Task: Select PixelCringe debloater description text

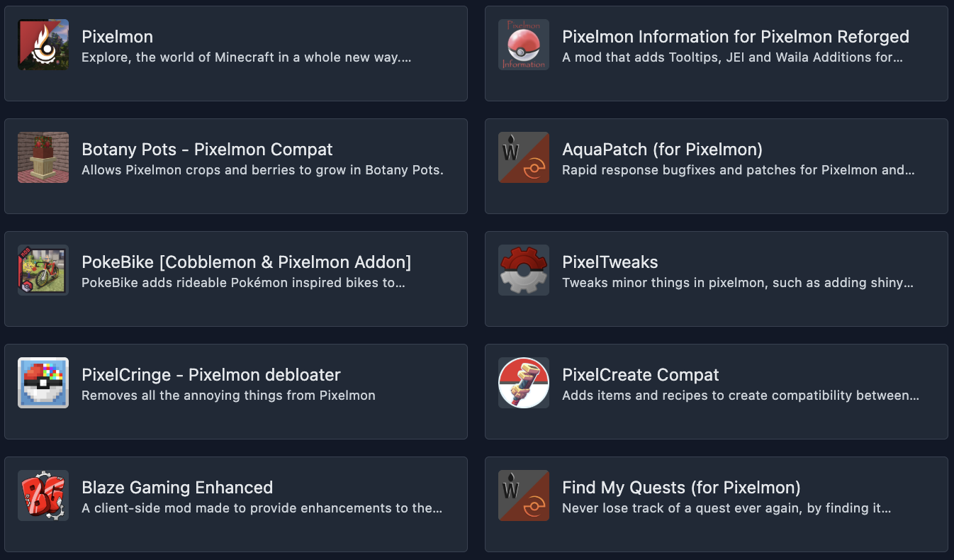Action: coord(228,396)
